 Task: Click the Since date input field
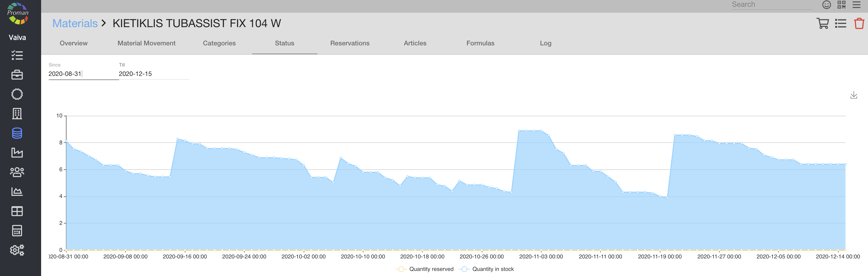click(83, 74)
